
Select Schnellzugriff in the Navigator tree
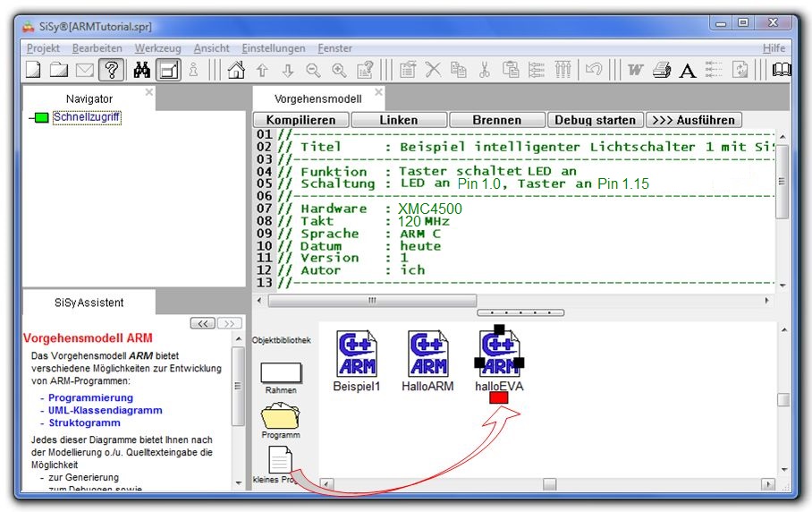tap(87, 117)
